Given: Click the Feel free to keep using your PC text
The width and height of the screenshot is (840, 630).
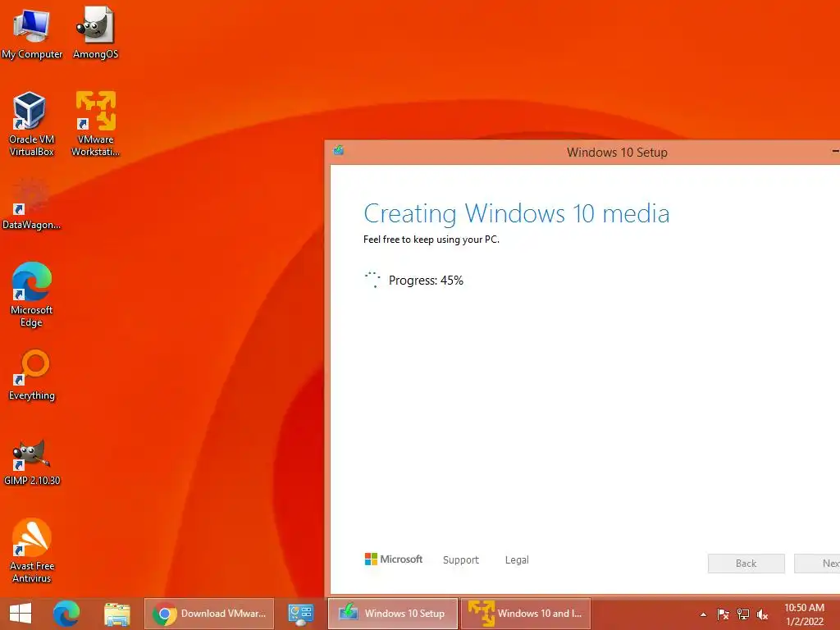Looking at the screenshot, I should (431, 240).
